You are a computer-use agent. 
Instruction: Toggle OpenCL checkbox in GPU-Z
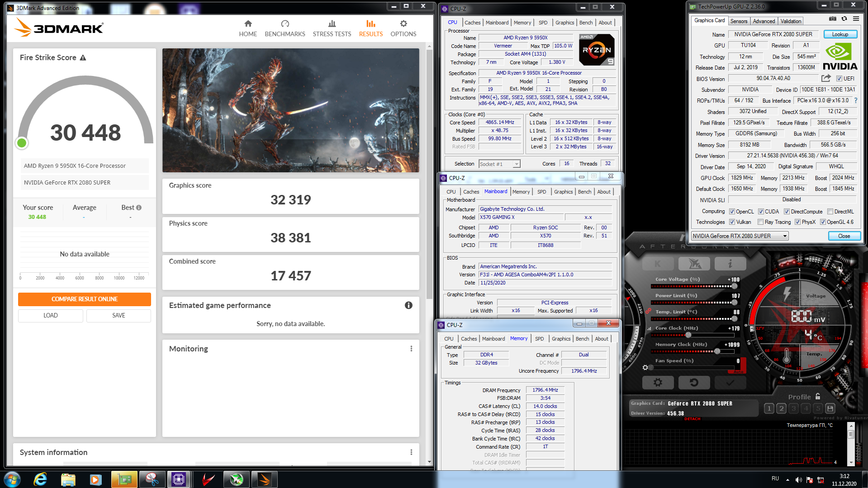[x=732, y=212]
